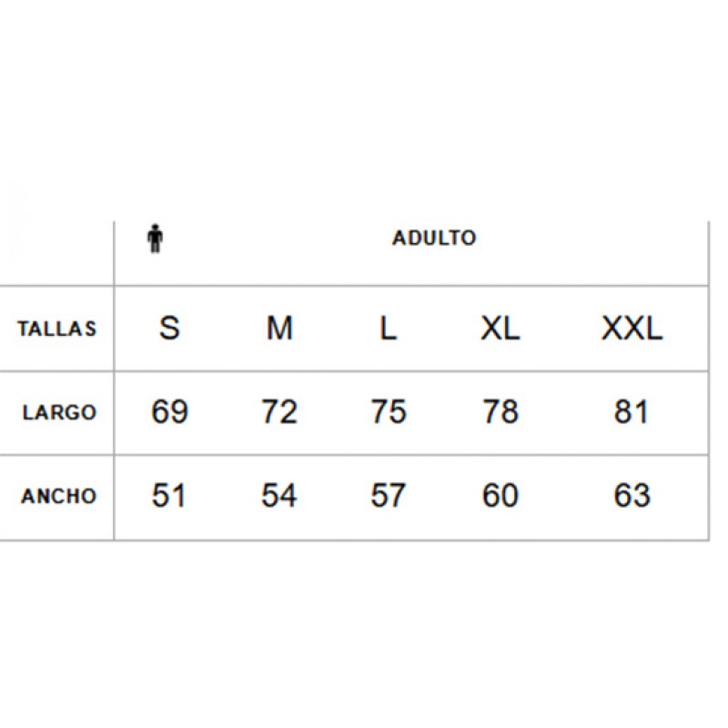
Task: Click the largo value 72
Action: (279, 412)
